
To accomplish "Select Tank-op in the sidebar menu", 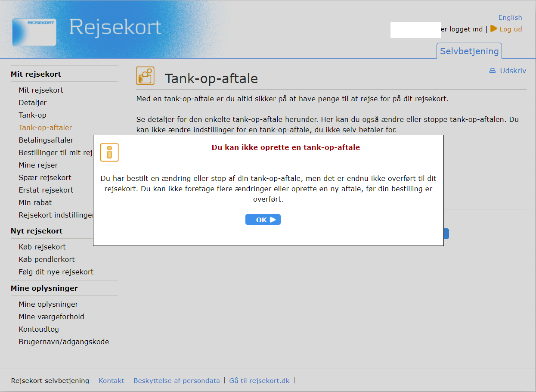I will [32, 115].
